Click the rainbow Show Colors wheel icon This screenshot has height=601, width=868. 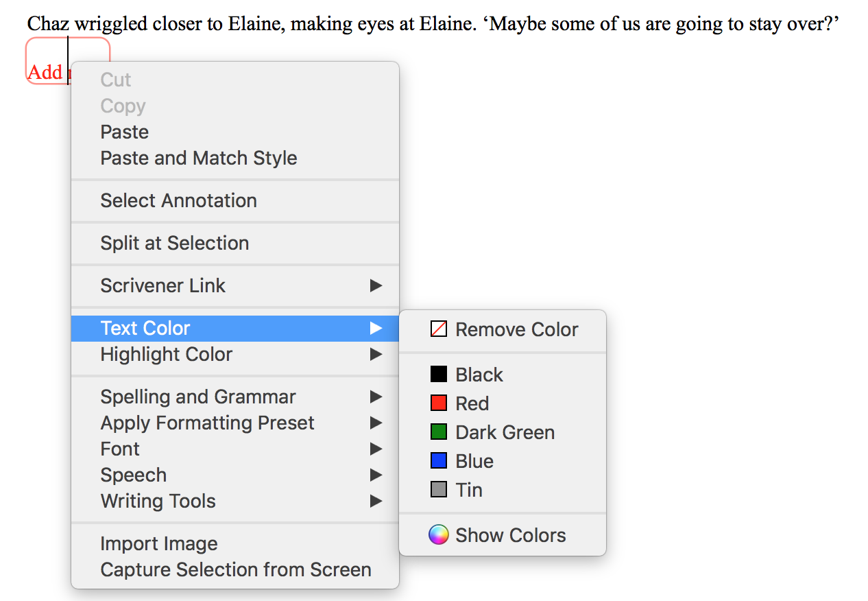pyautogui.click(x=439, y=535)
